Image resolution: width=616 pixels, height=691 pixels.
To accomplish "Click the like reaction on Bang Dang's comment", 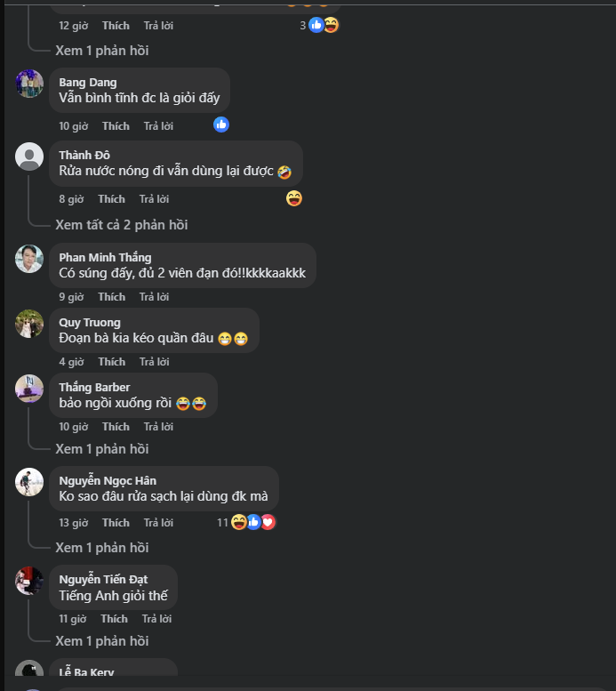I will [221, 125].
